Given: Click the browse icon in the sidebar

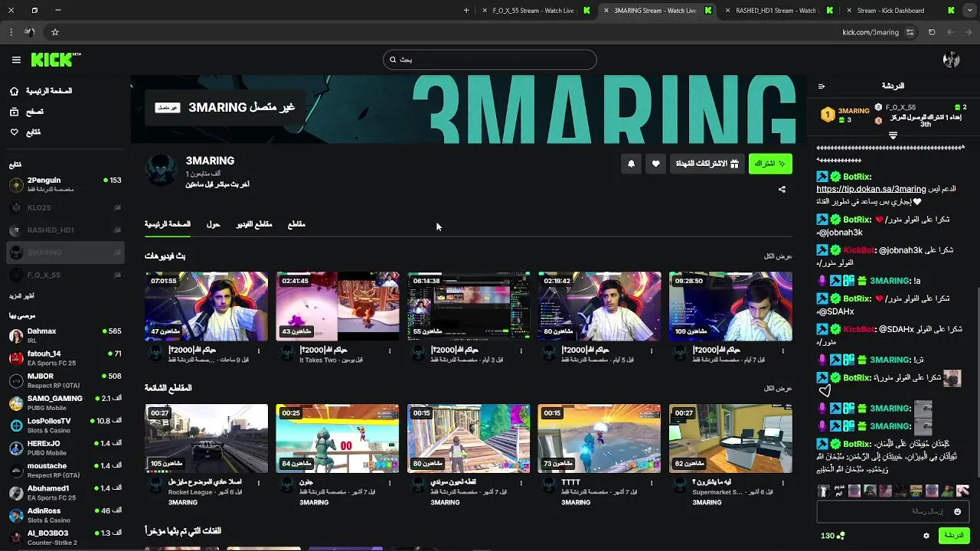Looking at the screenshot, I should click(x=14, y=112).
